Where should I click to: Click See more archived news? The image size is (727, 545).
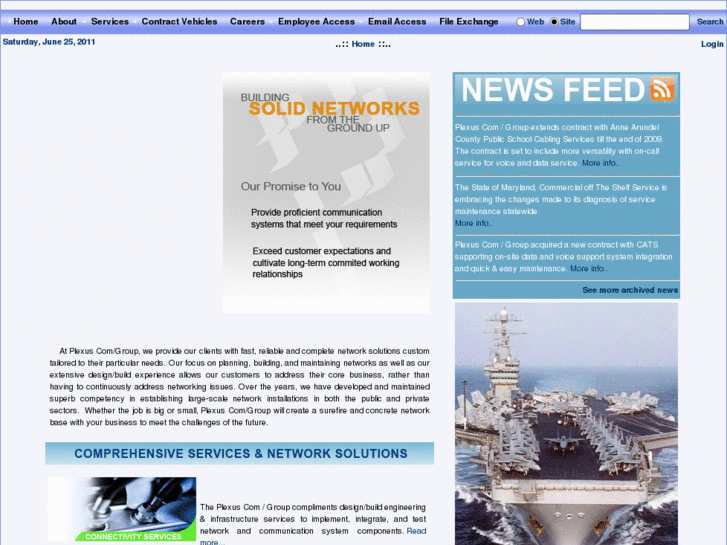pyautogui.click(x=630, y=290)
